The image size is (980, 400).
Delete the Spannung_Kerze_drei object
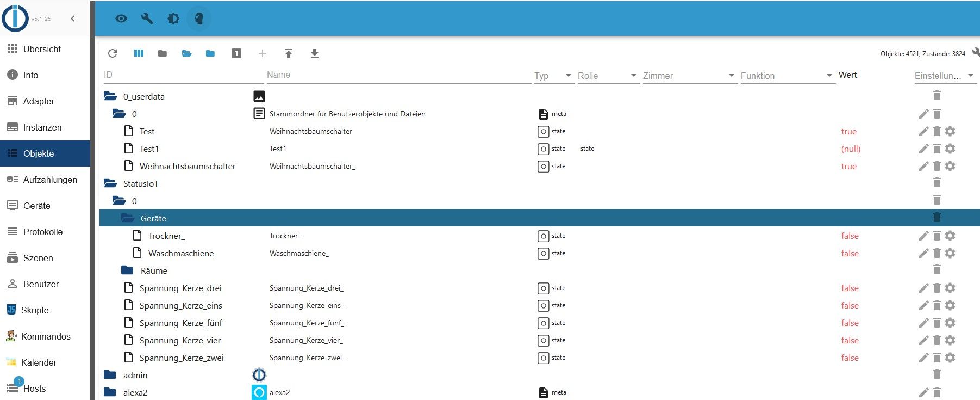click(937, 288)
